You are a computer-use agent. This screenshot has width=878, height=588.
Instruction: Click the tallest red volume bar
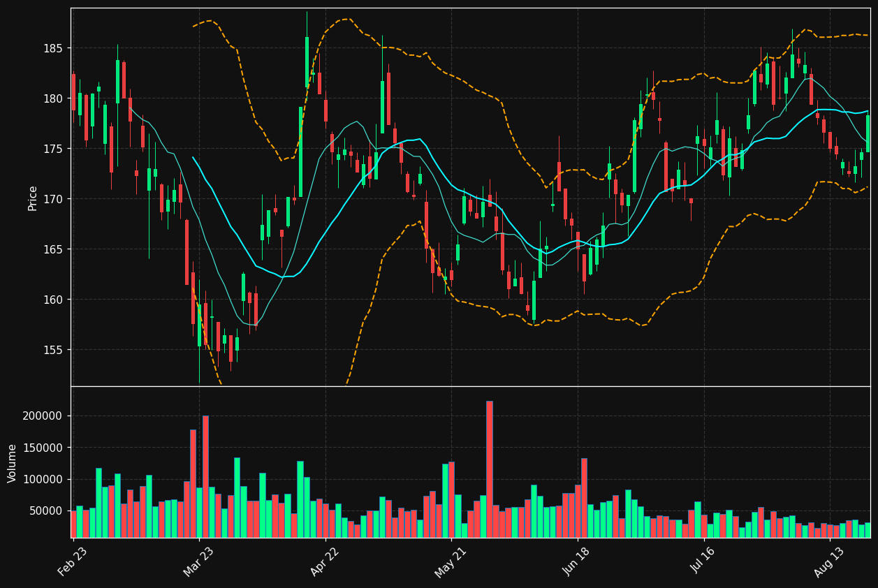490,469
